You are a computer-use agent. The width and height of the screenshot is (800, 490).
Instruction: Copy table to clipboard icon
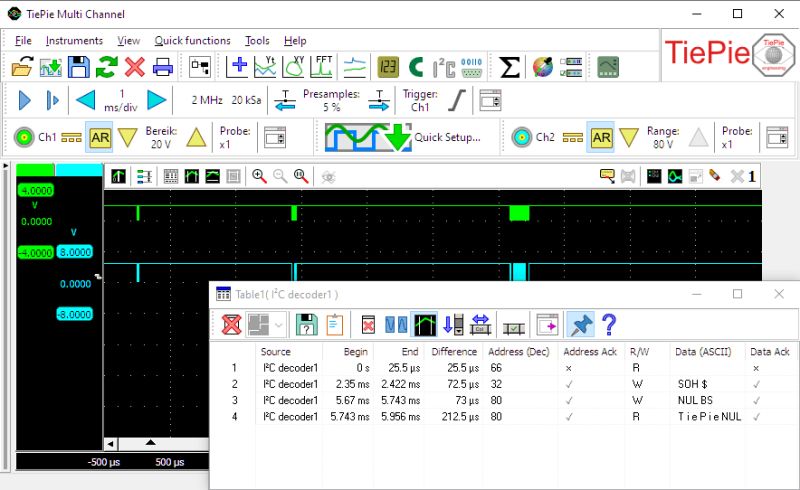[334, 324]
